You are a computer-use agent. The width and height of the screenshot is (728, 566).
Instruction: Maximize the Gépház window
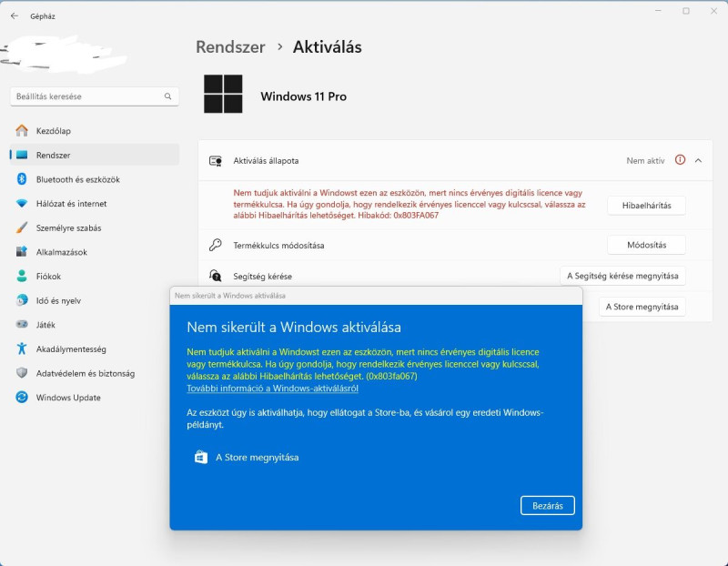pyautogui.click(x=686, y=11)
